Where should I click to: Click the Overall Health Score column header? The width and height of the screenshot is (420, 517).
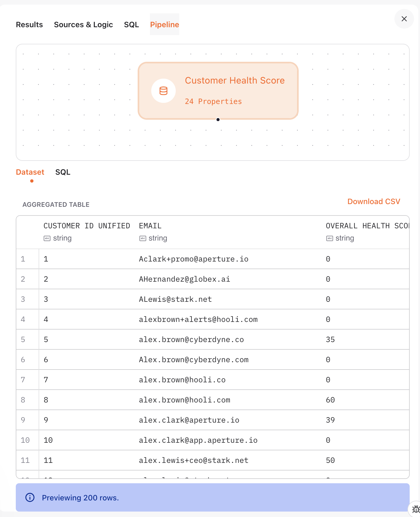[x=368, y=226]
